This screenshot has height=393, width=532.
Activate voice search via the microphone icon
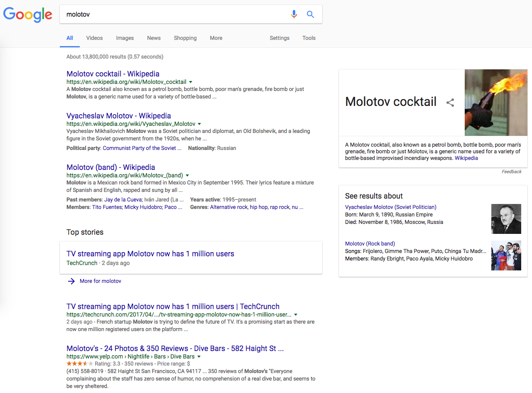click(294, 14)
